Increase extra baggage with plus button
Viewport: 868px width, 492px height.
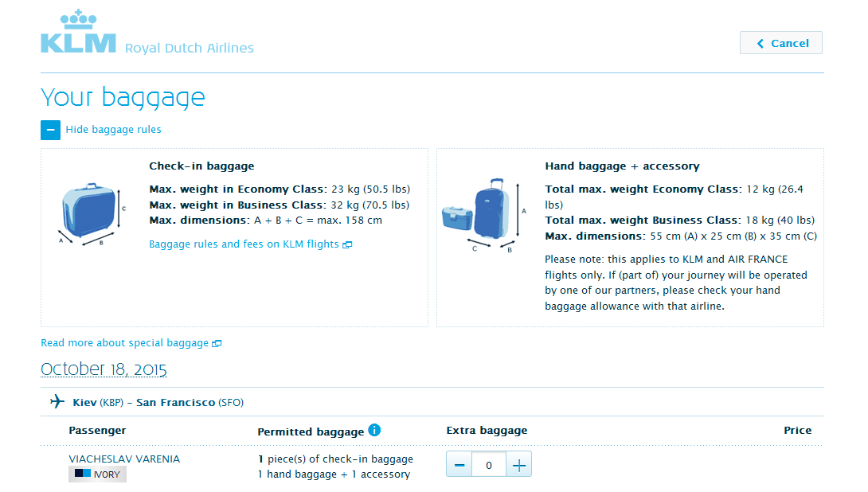pyautogui.click(x=518, y=465)
